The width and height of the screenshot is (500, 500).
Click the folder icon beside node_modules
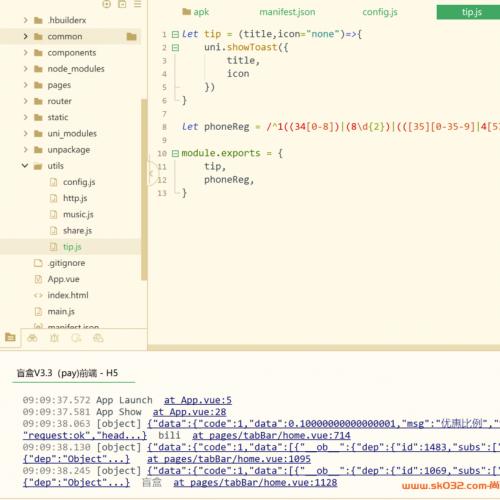pyautogui.click(x=38, y=69)
